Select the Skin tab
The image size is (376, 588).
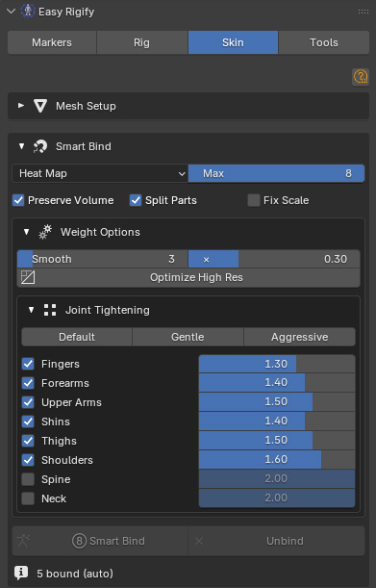tap(233, 42)
